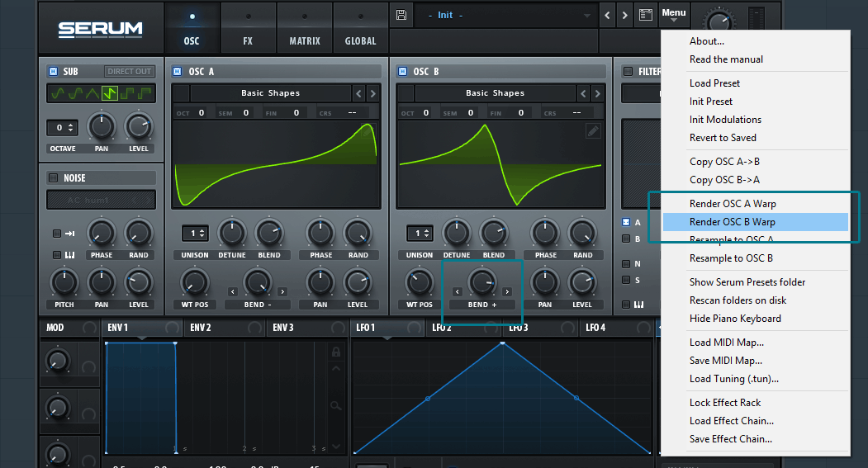Click the ENV2 modulation source drag handle
This screenshot has width=868, height=468.
(x=254, y=328)
